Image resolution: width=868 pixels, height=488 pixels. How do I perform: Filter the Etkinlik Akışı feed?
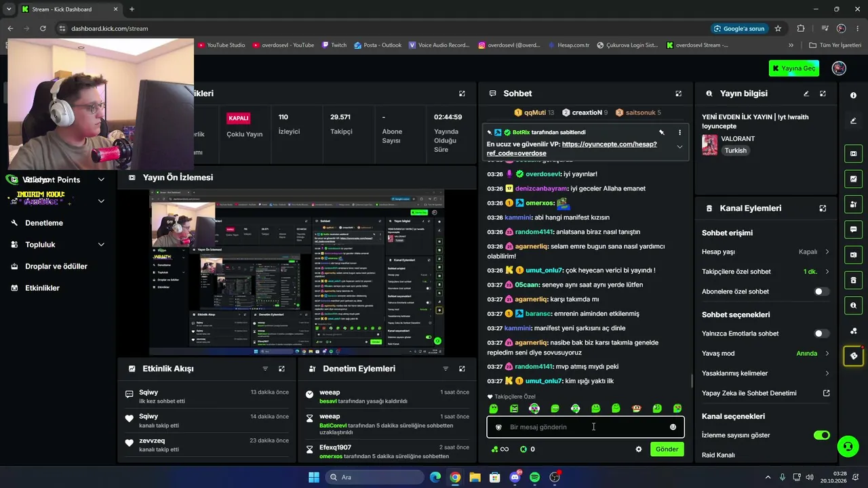point(265,369)
